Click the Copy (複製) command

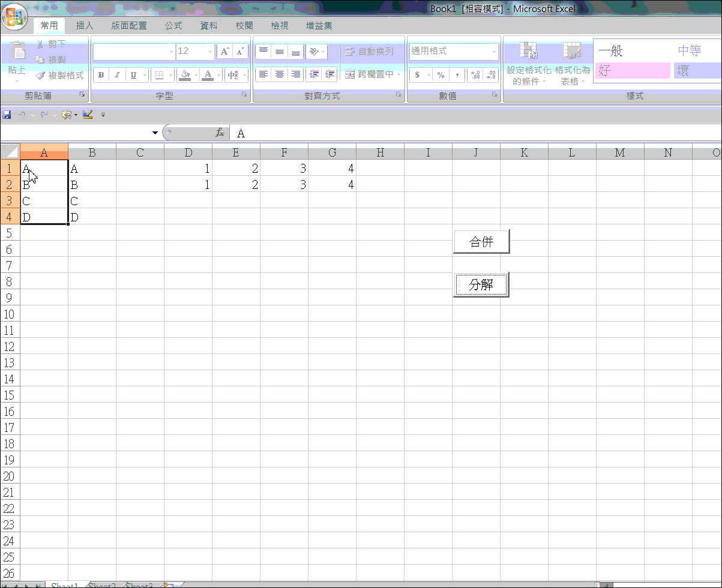pos(51,59)
